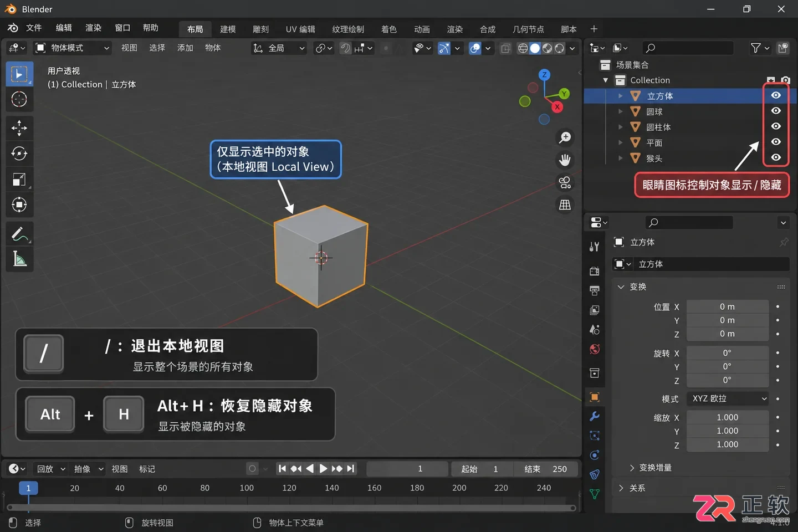
Task: Open the 回放 playback dropdown
Action: (51, 469)
